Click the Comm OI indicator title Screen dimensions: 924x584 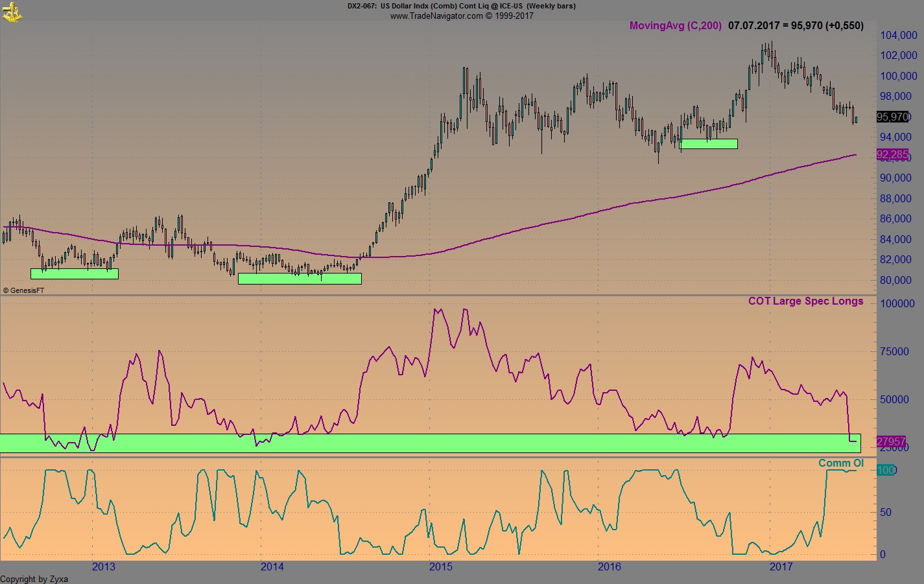pyautogui.click(x=841, y=463)
